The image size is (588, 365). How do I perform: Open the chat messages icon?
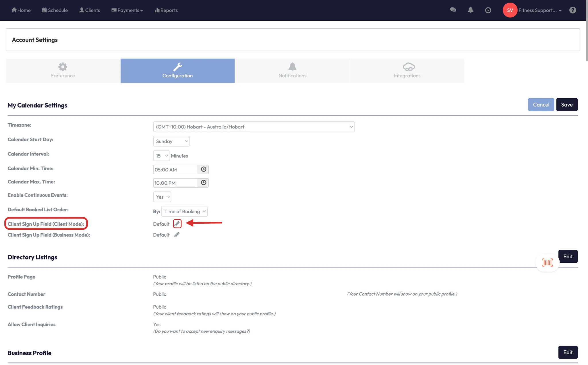tap(453, 10)
